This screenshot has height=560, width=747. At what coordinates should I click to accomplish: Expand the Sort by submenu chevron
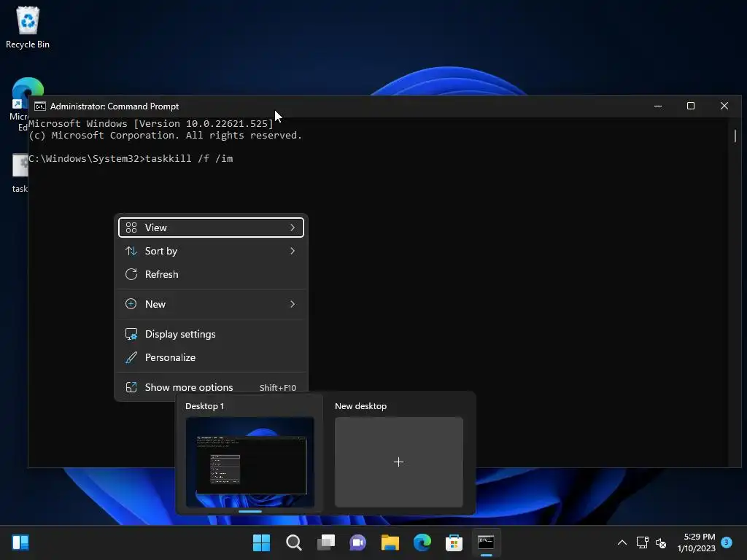(293, 251)
